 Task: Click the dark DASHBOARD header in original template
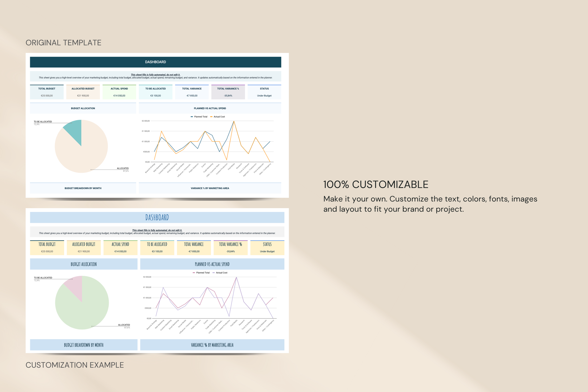(155, 62)
